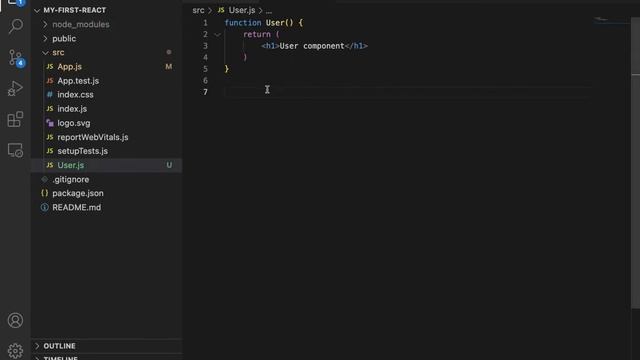Open README.md file
This screenshot has height=360, width=640.
(76, 207)
